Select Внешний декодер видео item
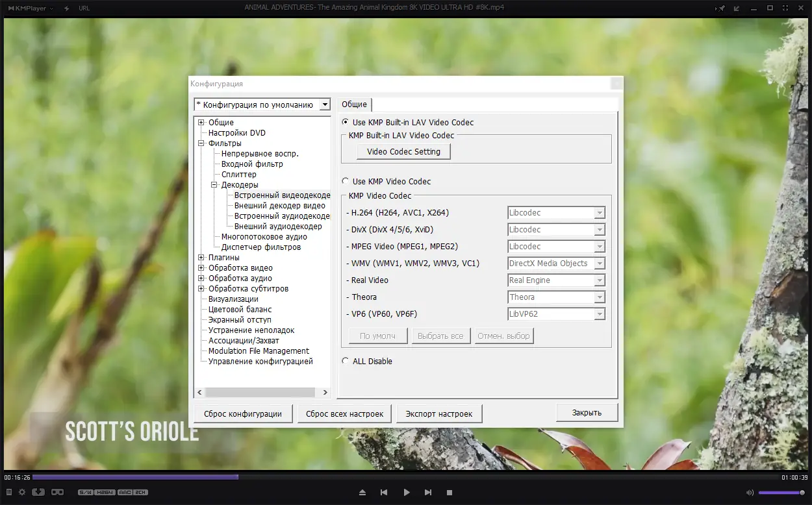 280,206
